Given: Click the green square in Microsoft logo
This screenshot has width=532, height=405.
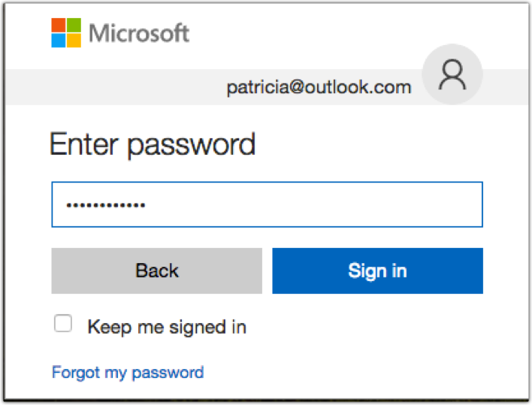Looking at the screenshot, I should (75, 25).
